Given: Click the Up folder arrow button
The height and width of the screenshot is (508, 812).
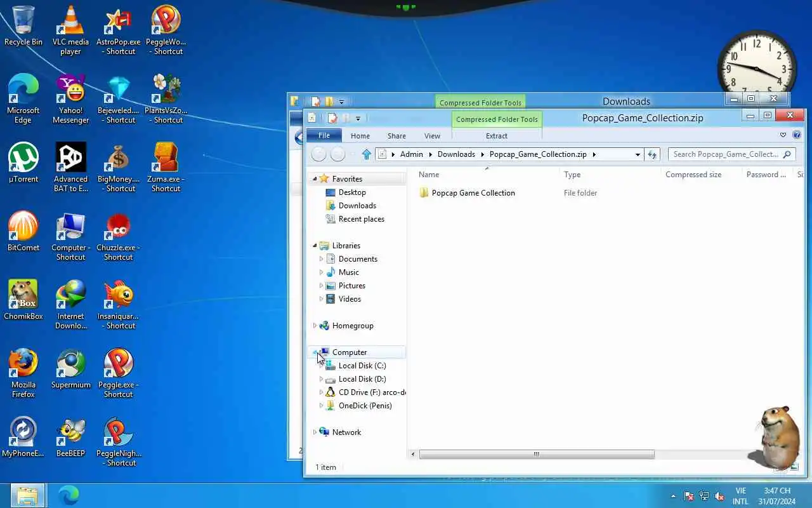Looking at the screenshot, I should [x=366, y=154].
